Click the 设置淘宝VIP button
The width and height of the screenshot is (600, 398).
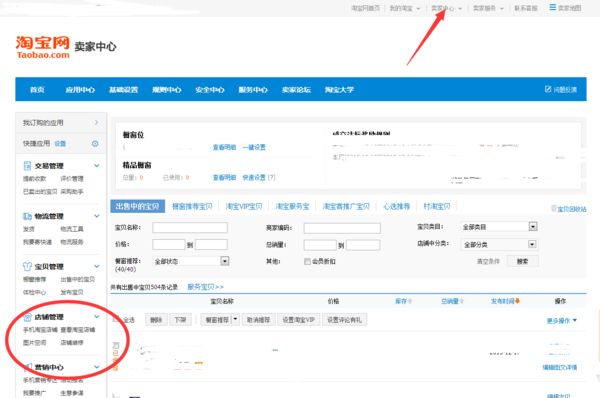pyautogui.click(x=298, y=320)
